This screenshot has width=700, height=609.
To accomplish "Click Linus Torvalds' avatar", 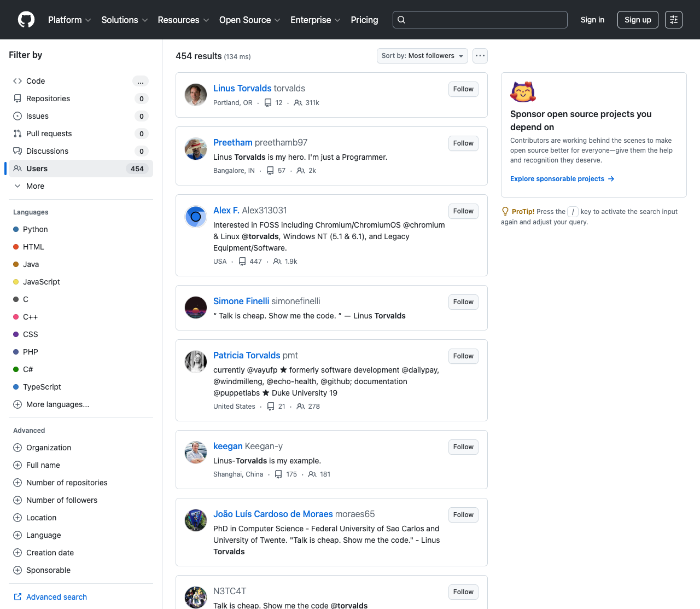I will click(x=196, y=95).
